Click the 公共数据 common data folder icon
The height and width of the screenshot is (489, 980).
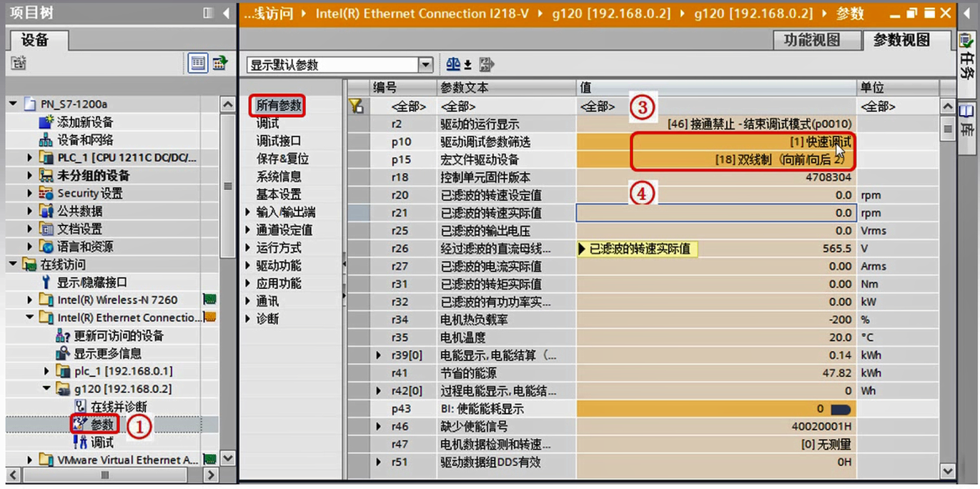(46, 211)
